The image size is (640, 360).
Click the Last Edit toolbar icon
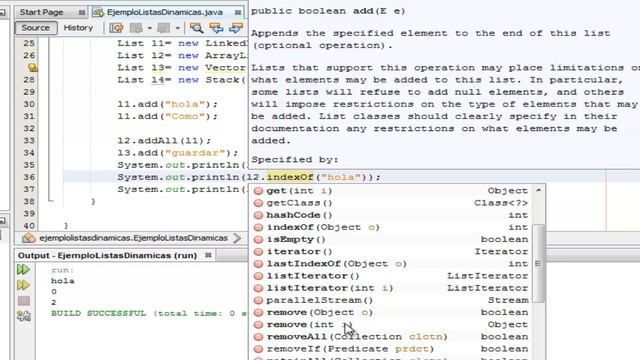(x=116, y=28)
